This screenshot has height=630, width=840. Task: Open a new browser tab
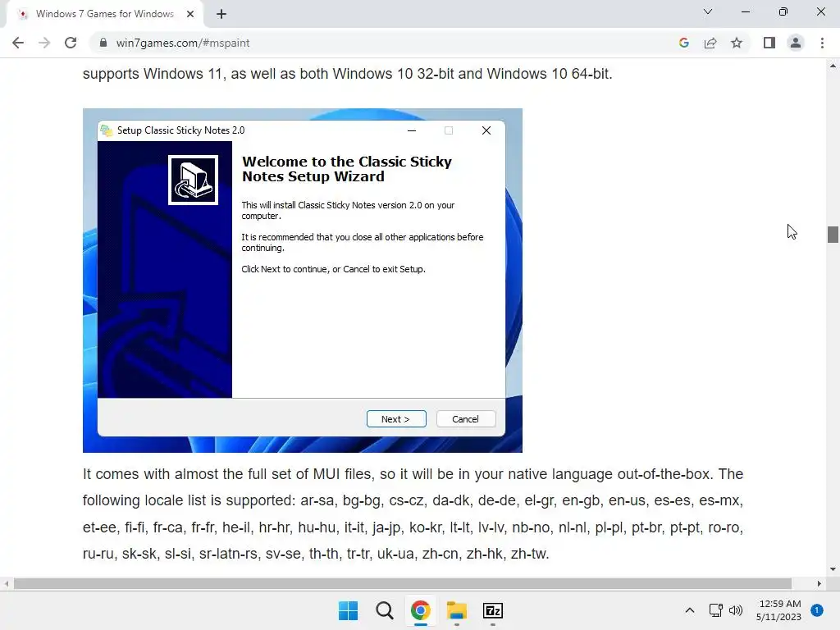tap(221, 14)
